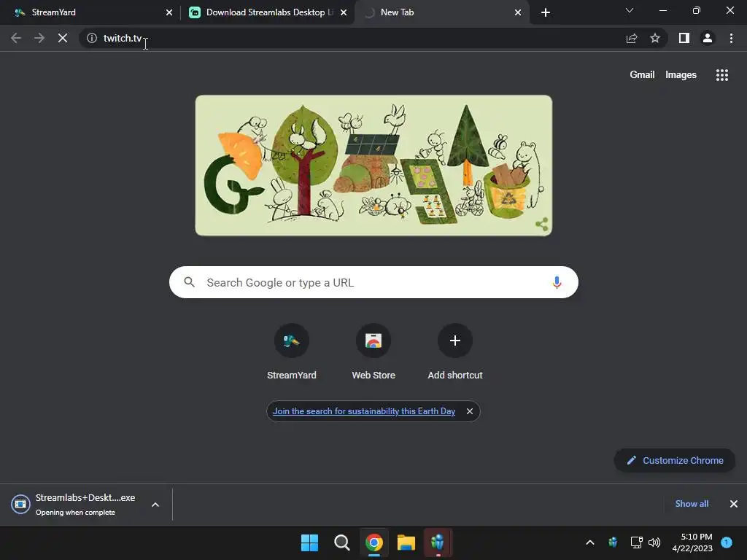Add a new shortcut
747x560 pixels.
(x=455, y=351)
